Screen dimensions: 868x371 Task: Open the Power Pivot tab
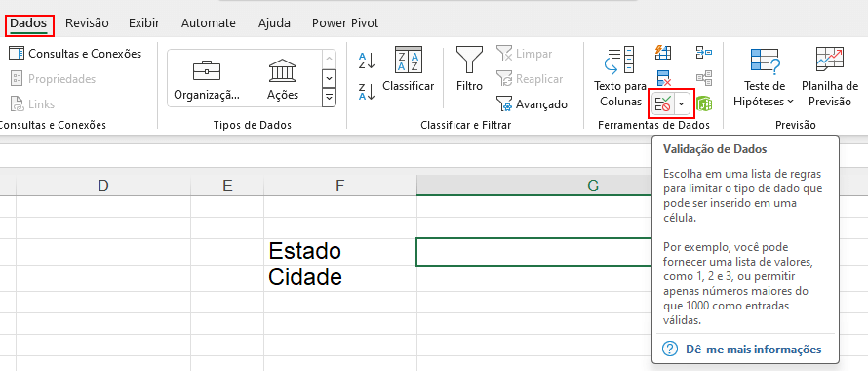[345, 23]
